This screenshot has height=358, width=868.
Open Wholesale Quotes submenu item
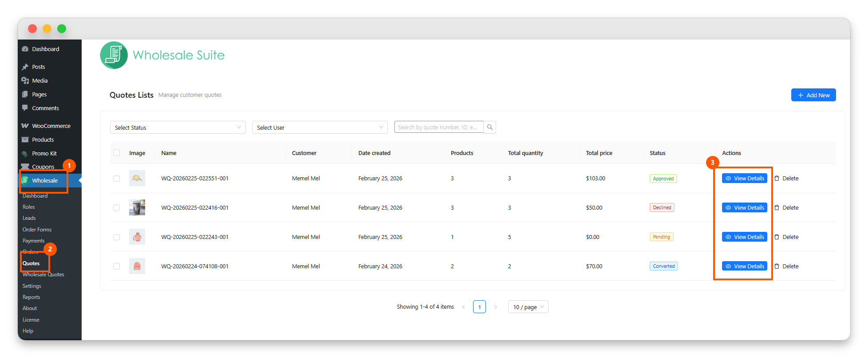[x=43, y=275]
